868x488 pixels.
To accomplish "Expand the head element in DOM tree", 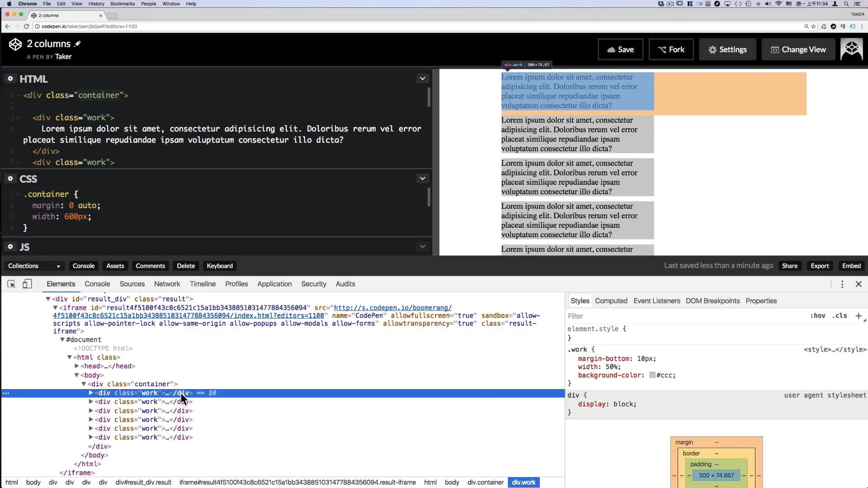I will (x=77, y=366).
